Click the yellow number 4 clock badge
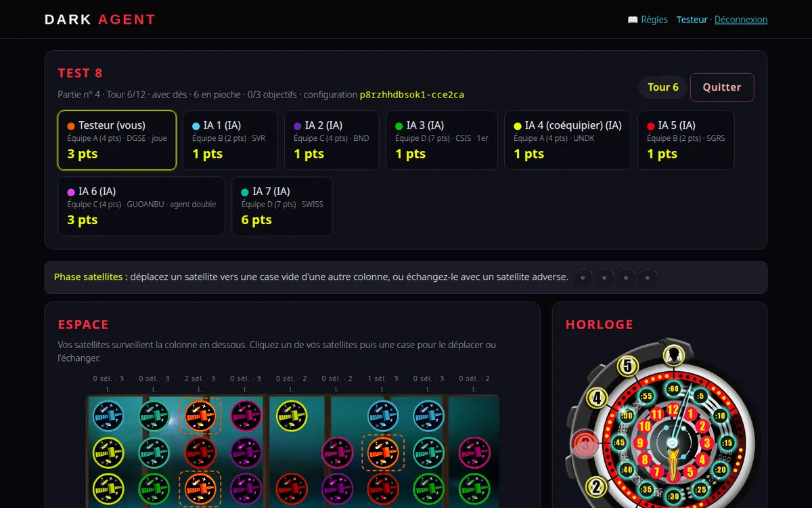This screenshot has height=508, width=812. coord(597,398)
